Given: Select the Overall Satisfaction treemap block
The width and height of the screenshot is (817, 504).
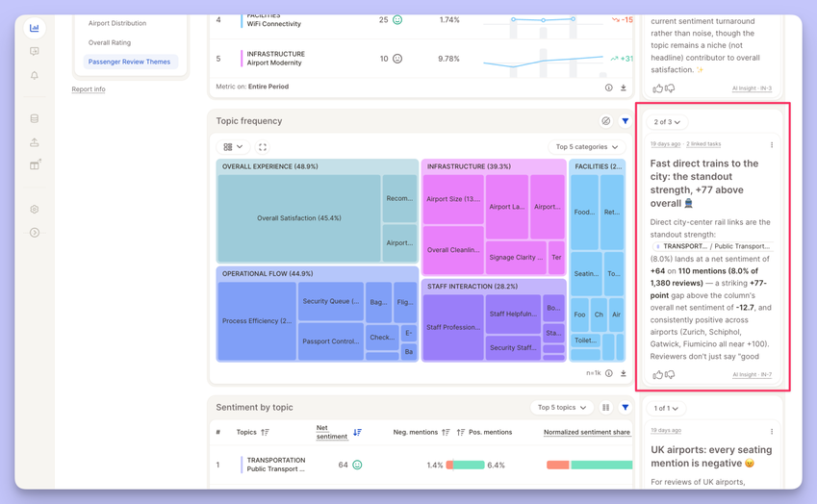Looking at the screenshot, I should (x=299, y=218).
